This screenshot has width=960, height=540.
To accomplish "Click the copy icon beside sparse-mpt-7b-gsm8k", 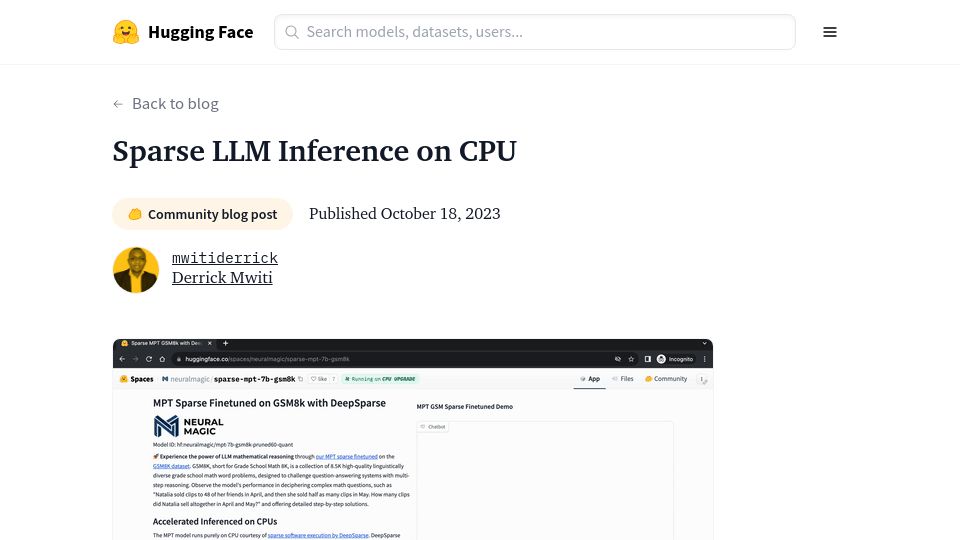I will [x=301, y=379].
